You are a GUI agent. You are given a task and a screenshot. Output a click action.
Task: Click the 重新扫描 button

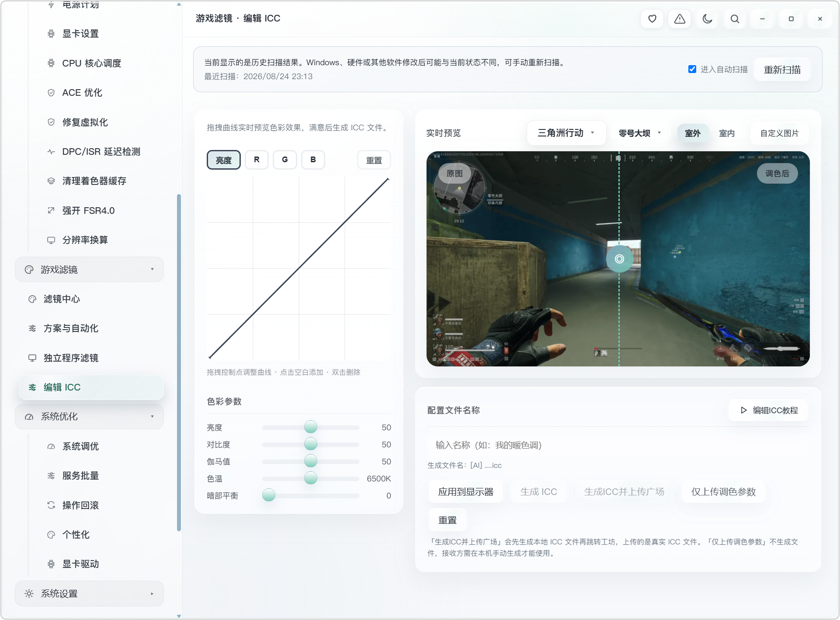click(x=782, y=70)
